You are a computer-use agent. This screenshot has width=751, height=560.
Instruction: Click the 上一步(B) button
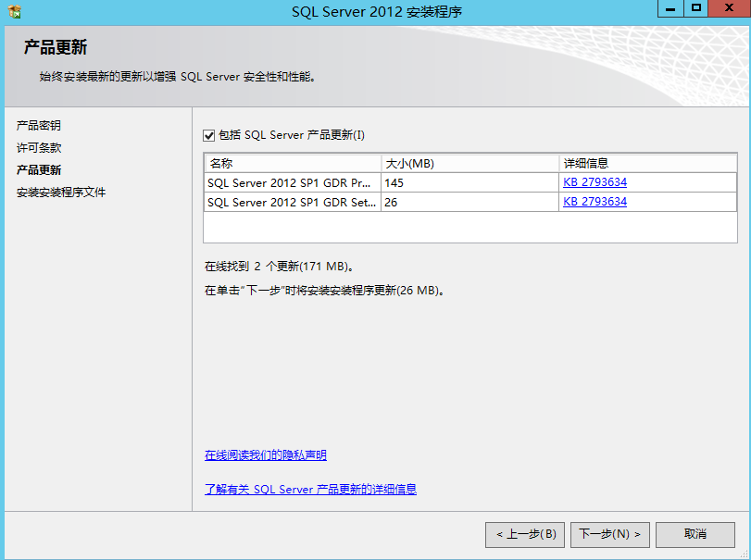point(524,534)
